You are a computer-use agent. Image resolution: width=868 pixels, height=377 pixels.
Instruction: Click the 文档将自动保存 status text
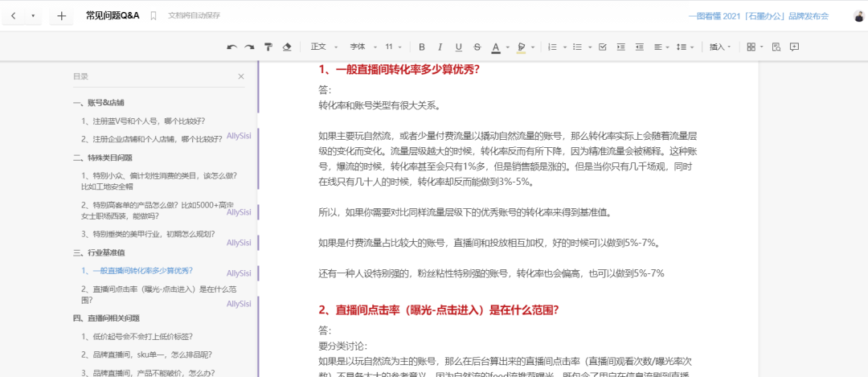tap(194, 15)
